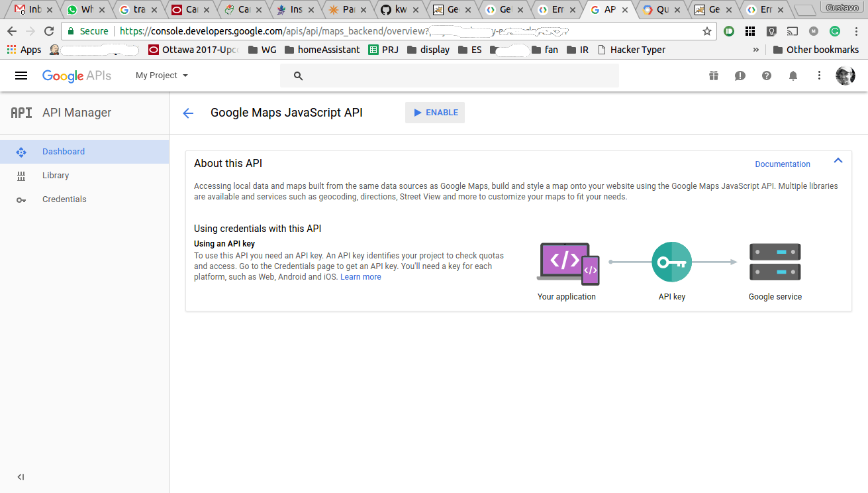Reload the current page

[x=49, y=31]
